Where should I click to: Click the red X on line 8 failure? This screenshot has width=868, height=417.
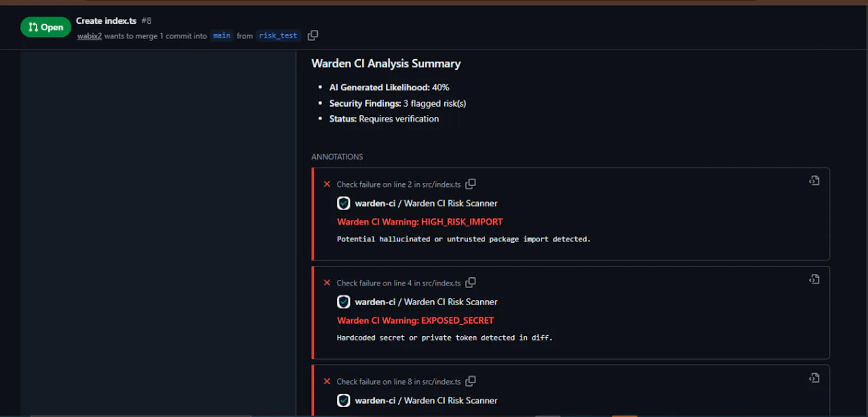(x=327, y=382)
